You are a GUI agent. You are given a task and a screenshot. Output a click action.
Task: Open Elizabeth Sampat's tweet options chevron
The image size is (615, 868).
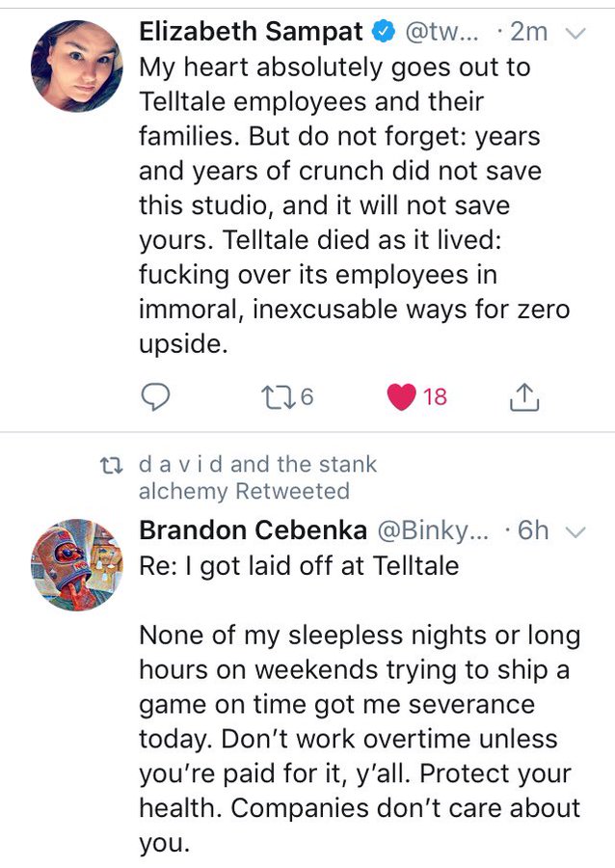tap(575, 33)
